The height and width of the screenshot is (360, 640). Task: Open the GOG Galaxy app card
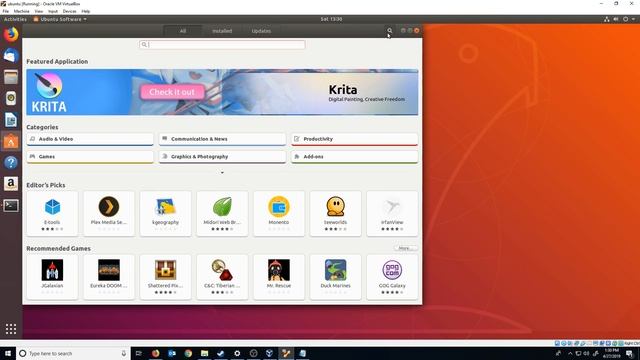point(392,277)
